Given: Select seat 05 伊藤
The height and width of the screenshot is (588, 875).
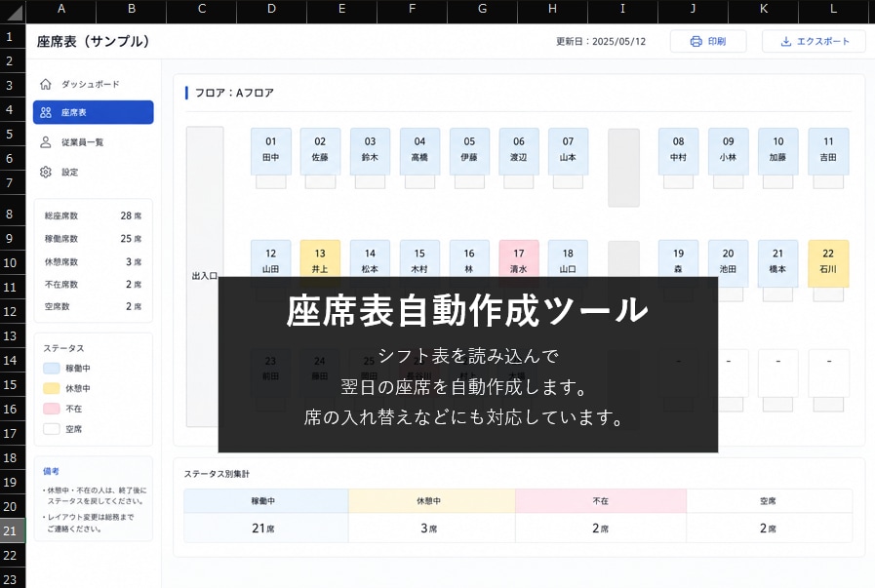Looking at the screenshot, I should (x=469, y=152).
